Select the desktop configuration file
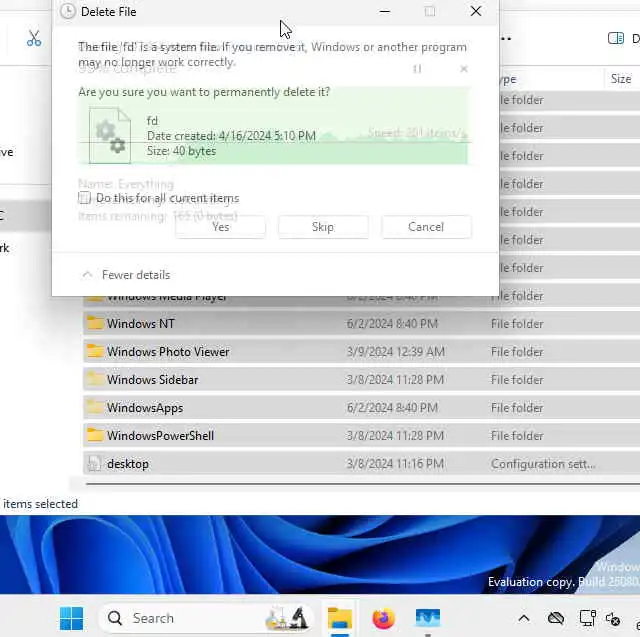 [x=361, y=464]
